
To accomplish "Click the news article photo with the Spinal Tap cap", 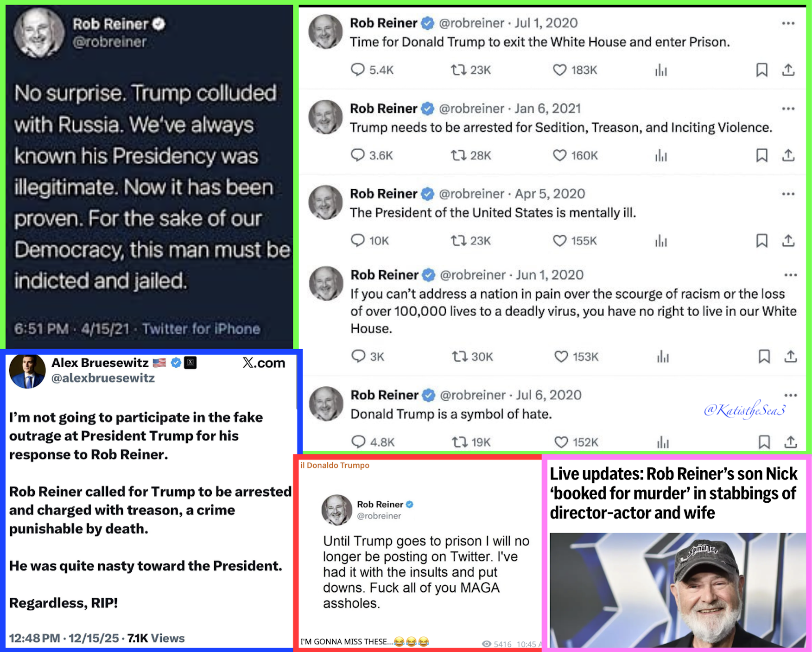I will [678, 590].
